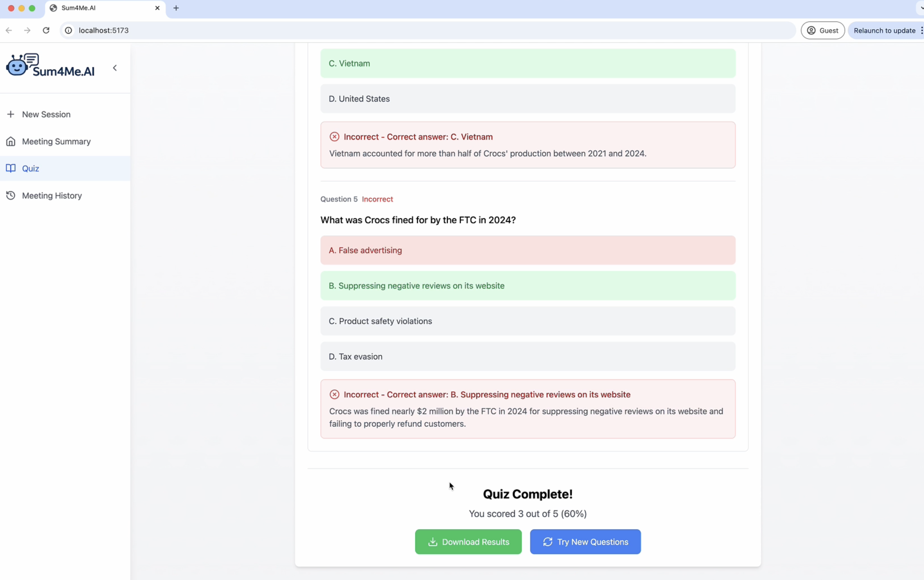Pick option D. Tax evasion

point(528,356)
